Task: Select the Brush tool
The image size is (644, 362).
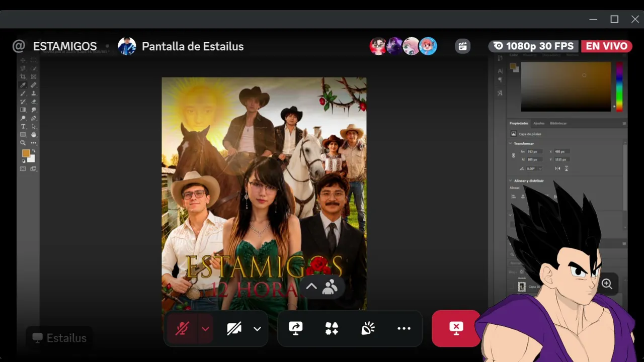Action: coord(23,93)
